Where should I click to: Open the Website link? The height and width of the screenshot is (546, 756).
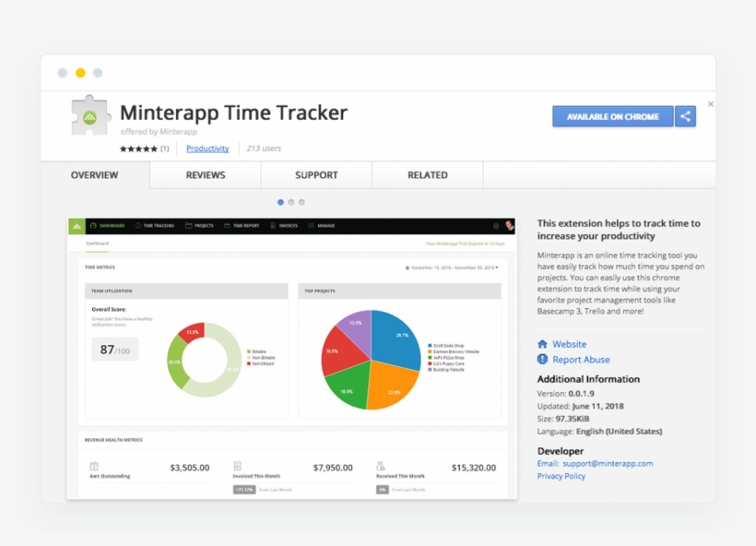pos(570,344)
